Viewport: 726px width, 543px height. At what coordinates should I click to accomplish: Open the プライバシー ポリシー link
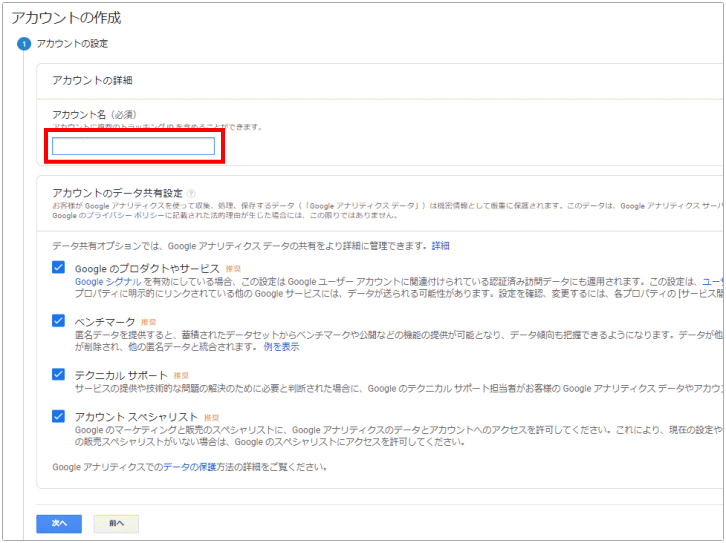click(109, 215)
